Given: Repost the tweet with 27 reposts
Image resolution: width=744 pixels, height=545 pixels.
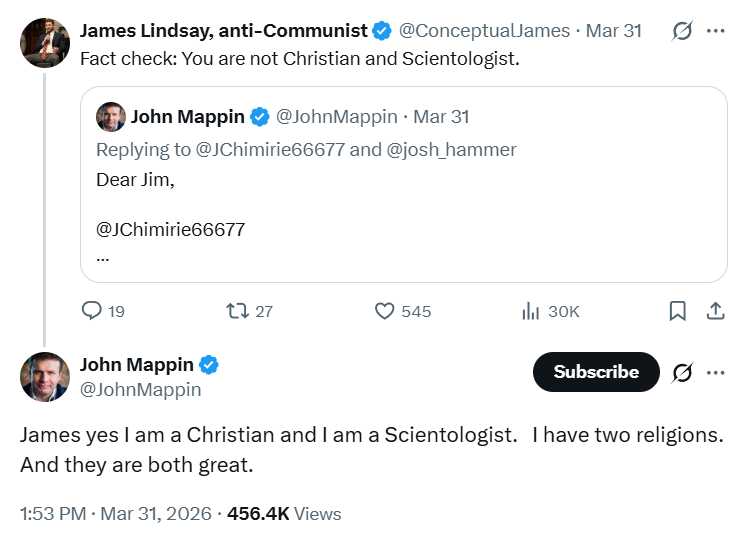Looking at the screenshot, I should pyautogui.click(x=238, y=311).
